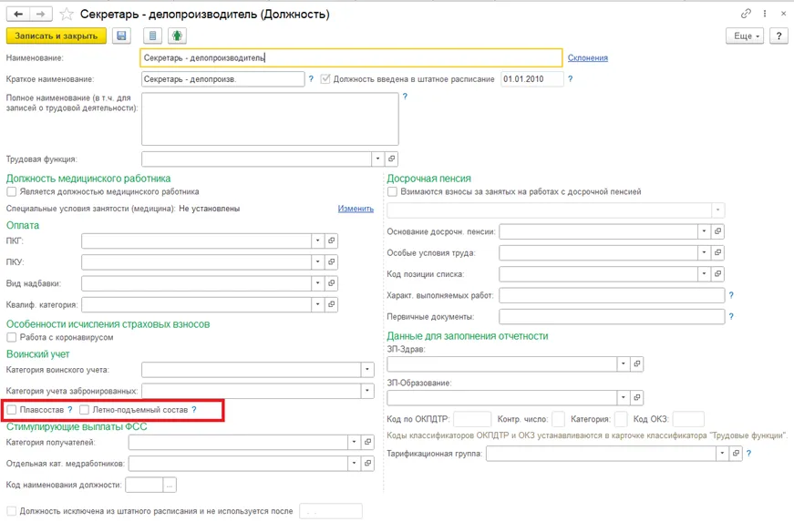This screenshot has width=794, height=532.
Task: Click the Изменить link
Action: [356, 209]
